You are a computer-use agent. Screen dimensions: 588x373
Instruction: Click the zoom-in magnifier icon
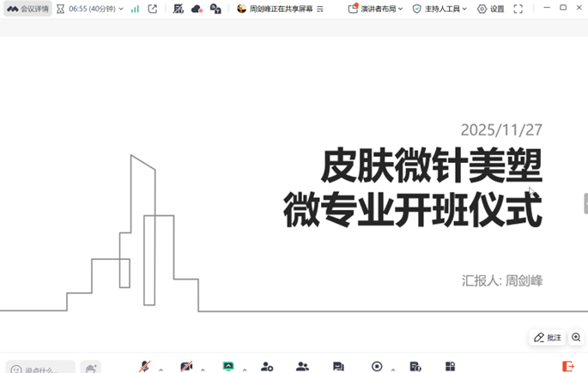(577, 338)
